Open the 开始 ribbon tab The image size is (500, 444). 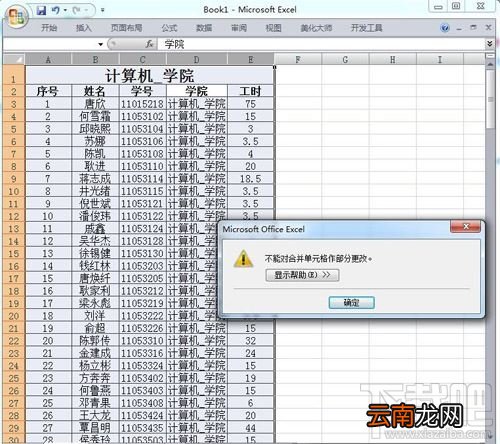tap(49, 28)
